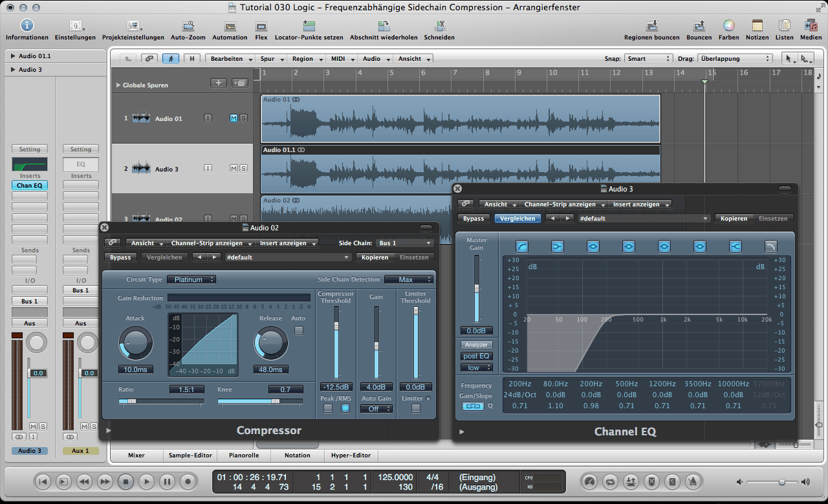Viewport: 828px width, 504px height.
Task: Select the high-pass filter band icon in Channel EQ
Action: 522,247
